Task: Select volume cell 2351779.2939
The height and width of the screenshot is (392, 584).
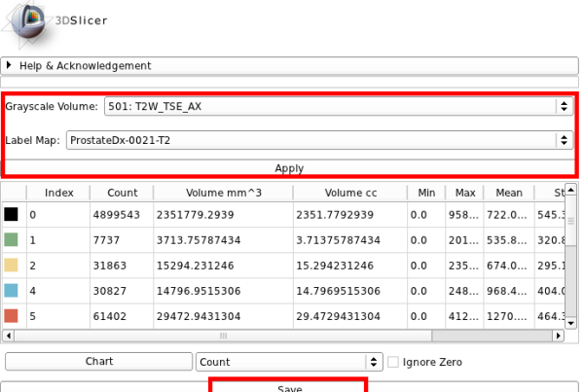Action: click(x=223, y=214)
